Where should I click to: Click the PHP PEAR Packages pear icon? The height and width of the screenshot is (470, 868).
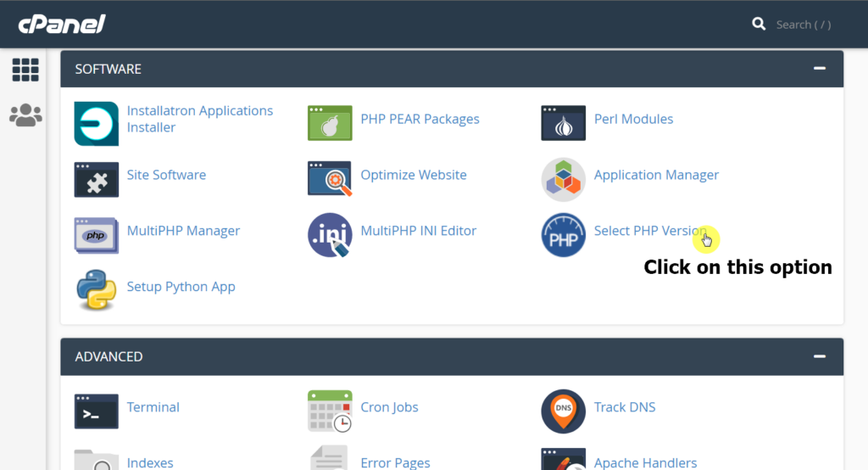click(330, 123)
